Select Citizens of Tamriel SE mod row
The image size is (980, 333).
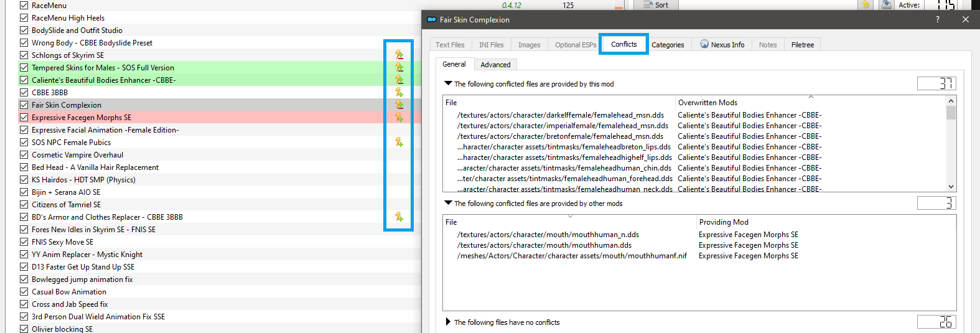point(220,204)
